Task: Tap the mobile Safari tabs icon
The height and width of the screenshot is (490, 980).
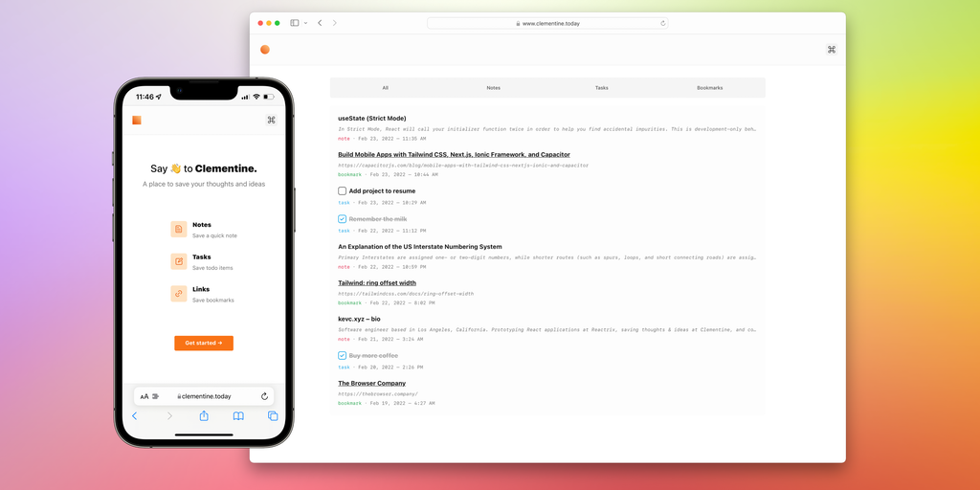Action: tap(273, 415)
